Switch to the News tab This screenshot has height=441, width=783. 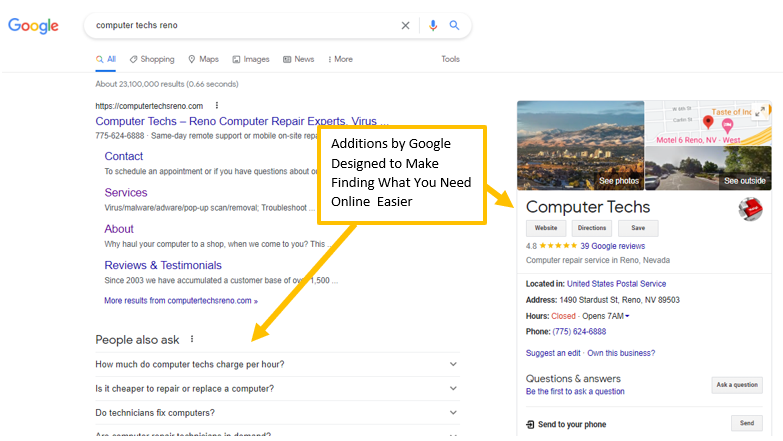299,59
